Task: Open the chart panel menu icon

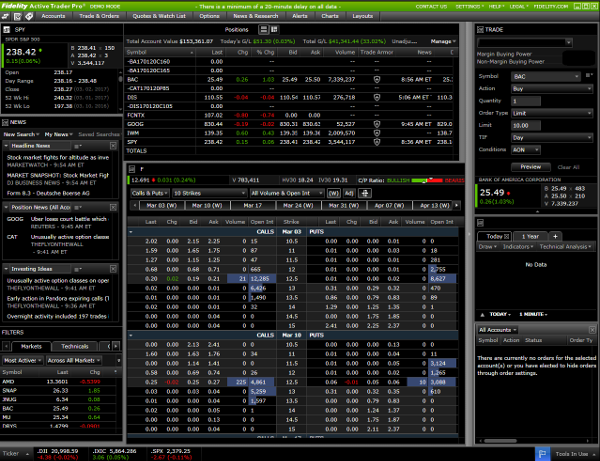Action: pos(480,223)
